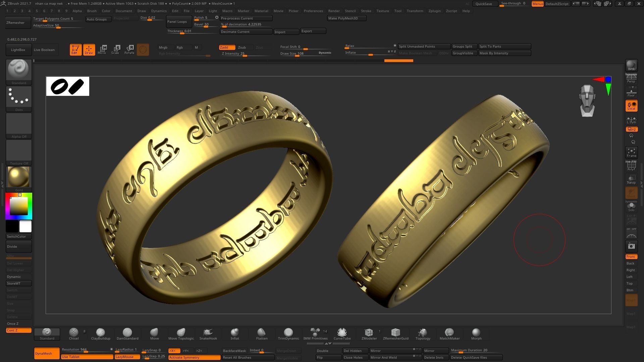This screenshot has width=644, height=362.
Task: Select the ClayBuildup brush
Action: pyautogui.click(x=101, y=334)
